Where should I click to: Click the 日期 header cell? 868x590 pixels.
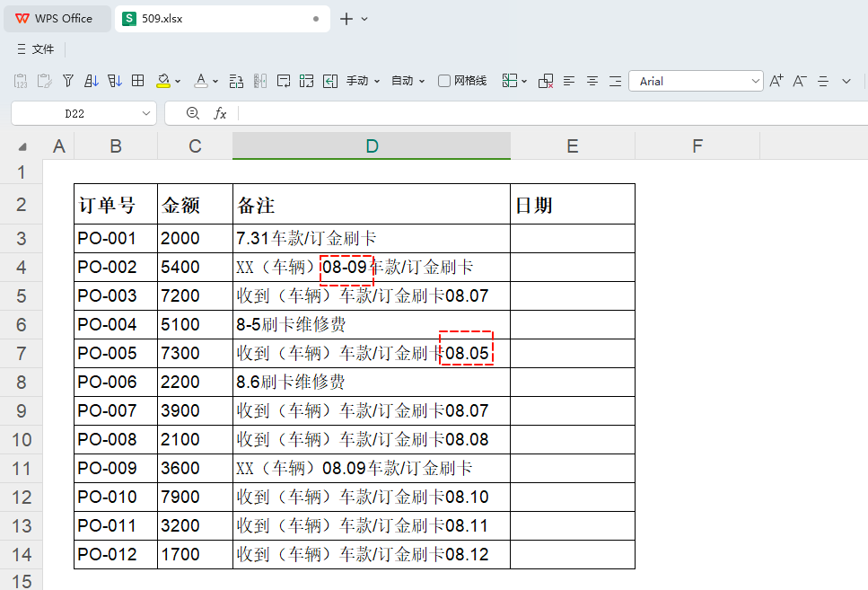click(x=573, y=205)
